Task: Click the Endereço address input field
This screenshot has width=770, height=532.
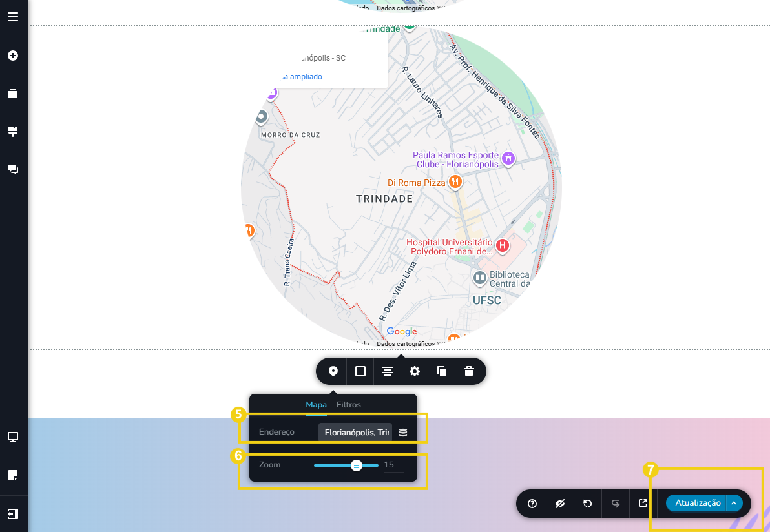Action: click(x=355, y=433)
